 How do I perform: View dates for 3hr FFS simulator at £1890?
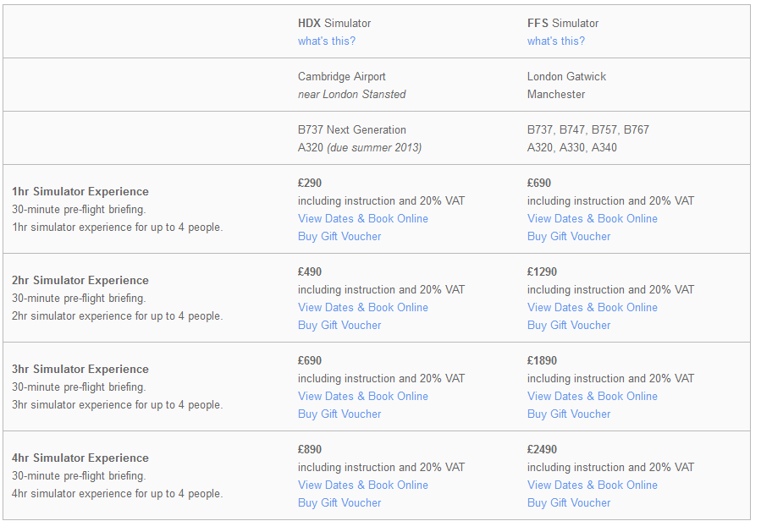click(x=593, y=396)
